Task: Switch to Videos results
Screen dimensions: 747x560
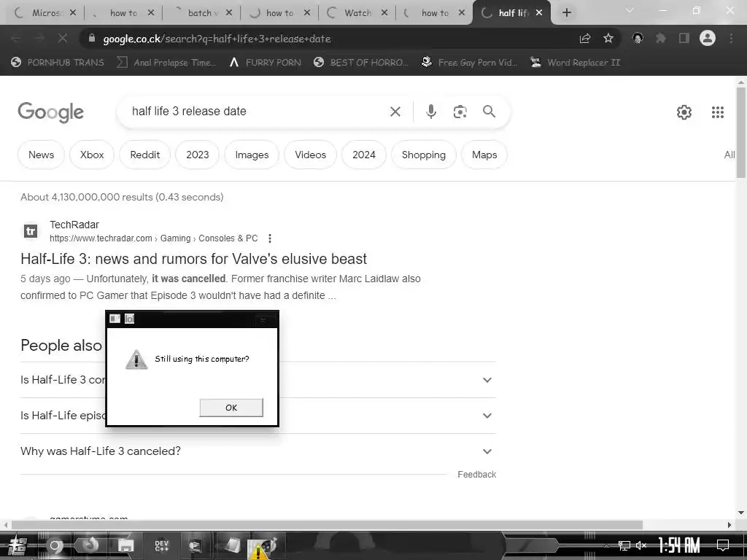Action: pos(310,155)
